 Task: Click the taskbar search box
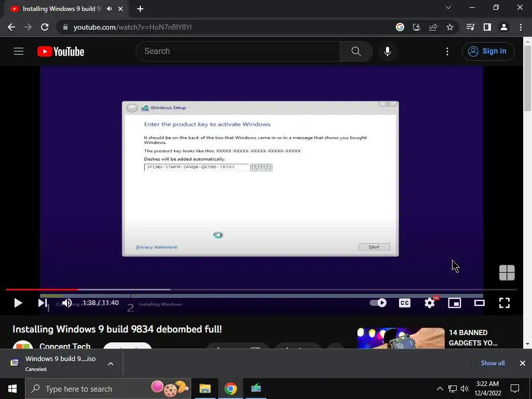[108, 389]
